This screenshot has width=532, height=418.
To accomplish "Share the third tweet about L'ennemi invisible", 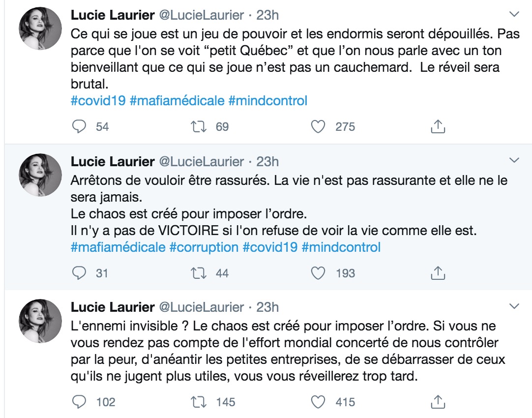I will click(x=437, y=402).
